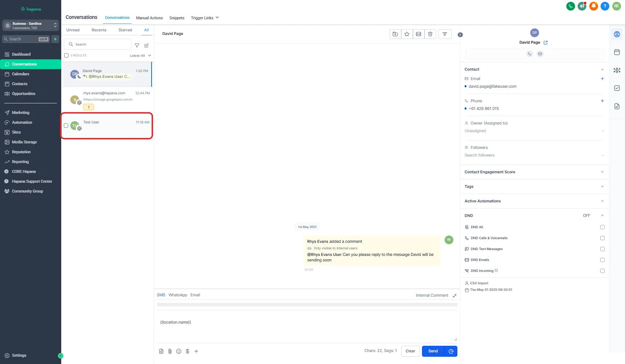Open the emoji picker in the composer
Viewport: 625px width, 364px height.
[x=179, y=351]
